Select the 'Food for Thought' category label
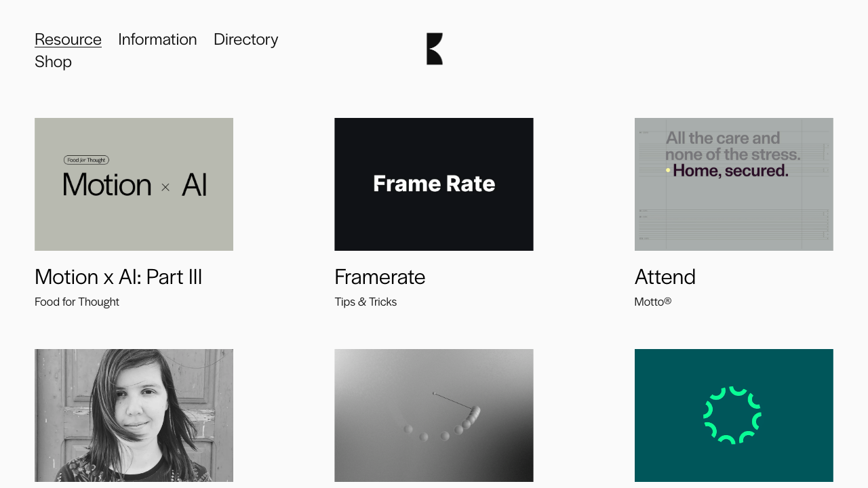 click(x=77, y=302)
